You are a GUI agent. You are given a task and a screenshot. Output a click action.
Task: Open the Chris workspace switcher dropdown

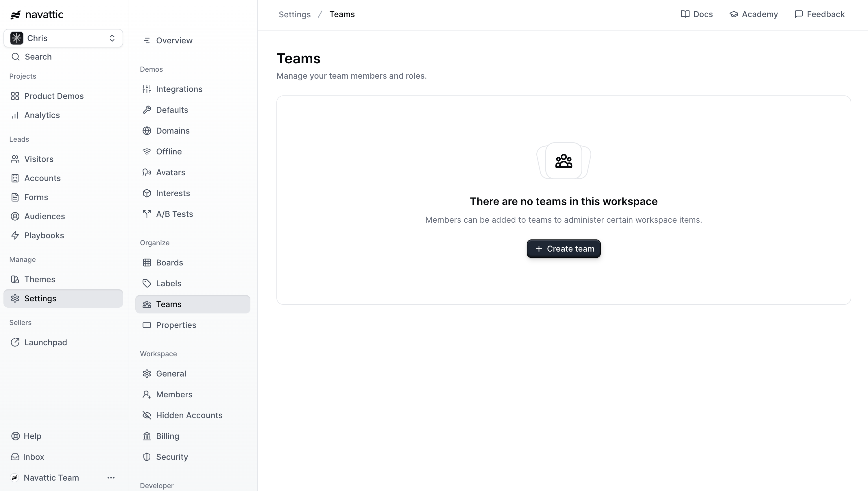(x=63, y=38)
